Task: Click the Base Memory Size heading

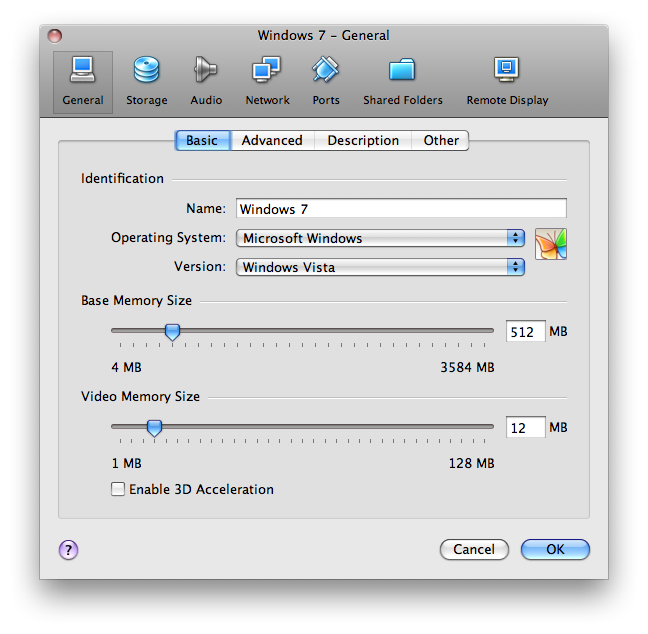Action: click(136, 300)
